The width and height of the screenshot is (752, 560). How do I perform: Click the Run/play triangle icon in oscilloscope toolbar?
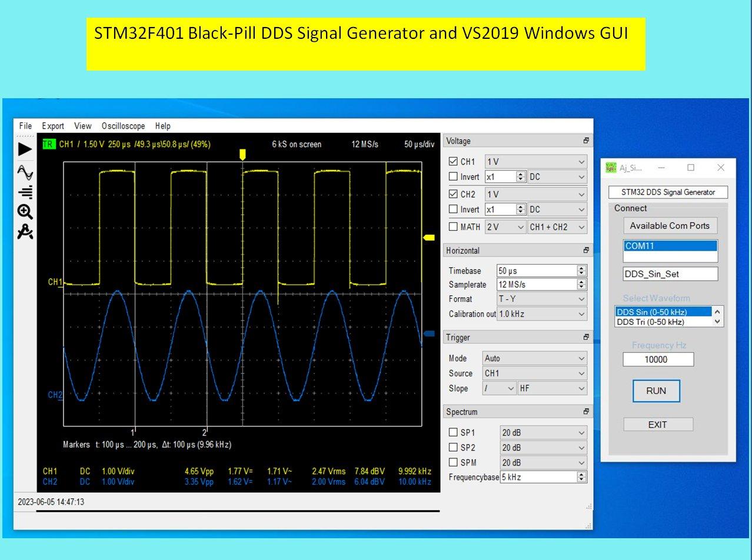point(25,149)
